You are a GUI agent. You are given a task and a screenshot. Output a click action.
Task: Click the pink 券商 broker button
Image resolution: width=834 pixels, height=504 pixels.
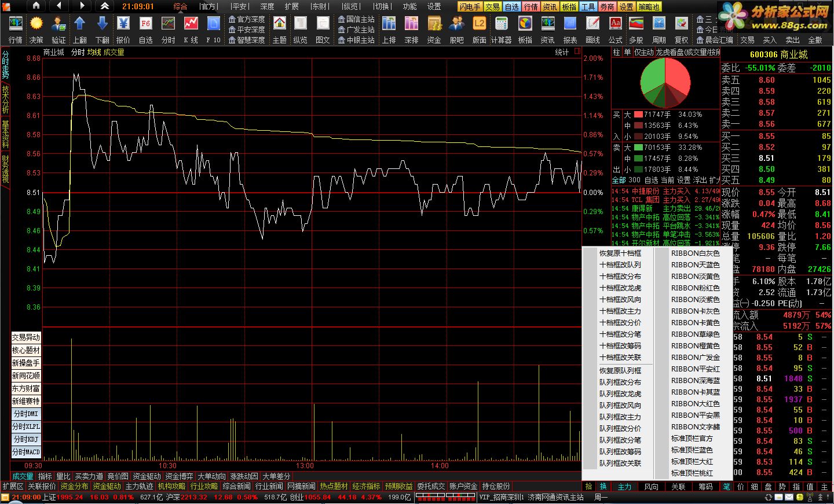pyautogui.click(x=607, y=7)
